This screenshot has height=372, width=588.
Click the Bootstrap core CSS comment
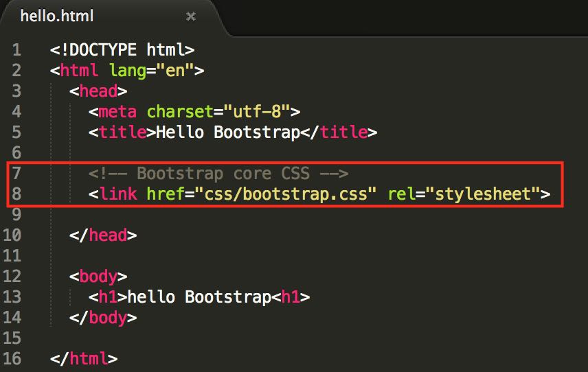click(218, 174)
